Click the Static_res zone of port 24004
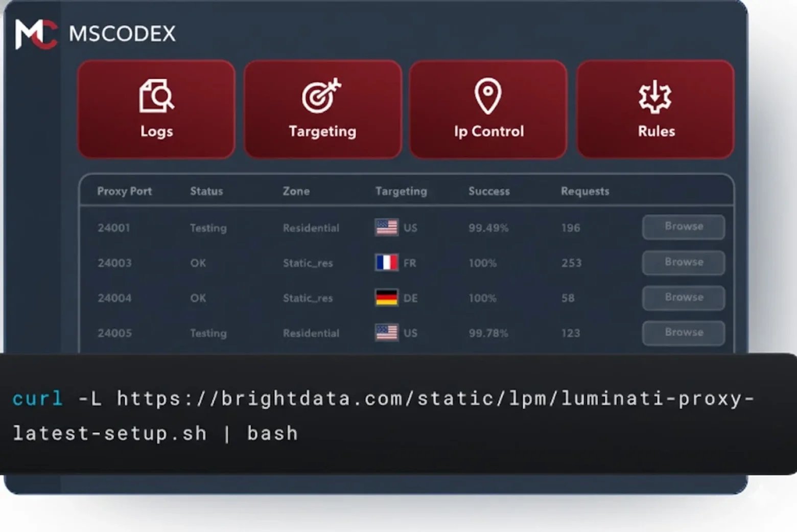Screen dimensions: 797x532 (308, 298)
